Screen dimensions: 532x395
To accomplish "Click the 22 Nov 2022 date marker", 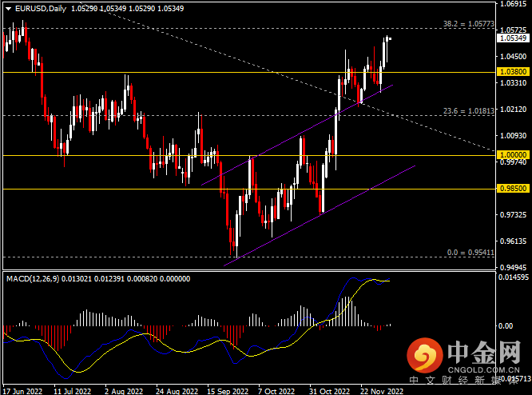I will 380,391.
